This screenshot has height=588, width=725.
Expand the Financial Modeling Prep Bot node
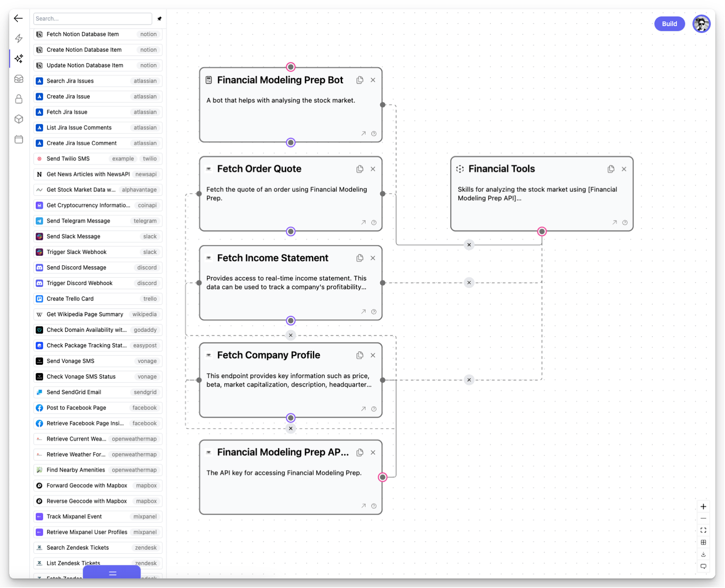[363, 133]
